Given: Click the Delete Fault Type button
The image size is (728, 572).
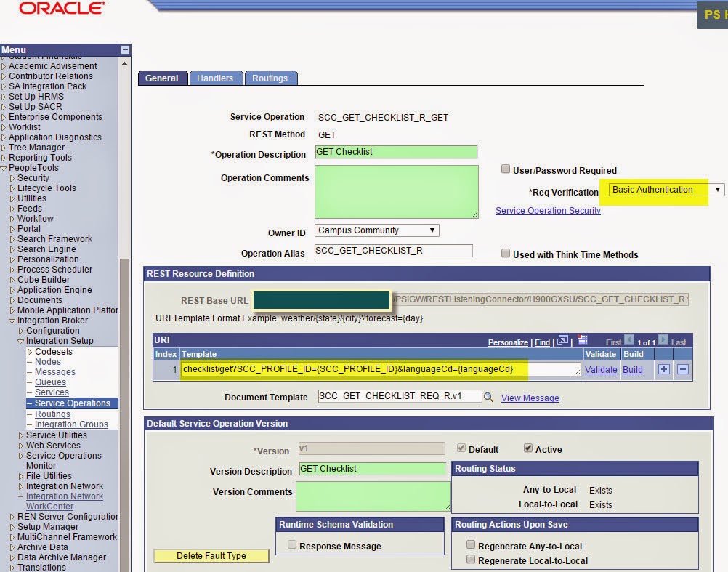Looking at the screenshot, I should [211, 555].
